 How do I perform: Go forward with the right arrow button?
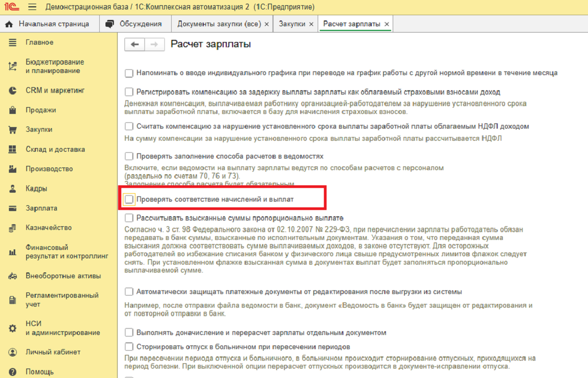pyautogui.click(x=154, y=45)
